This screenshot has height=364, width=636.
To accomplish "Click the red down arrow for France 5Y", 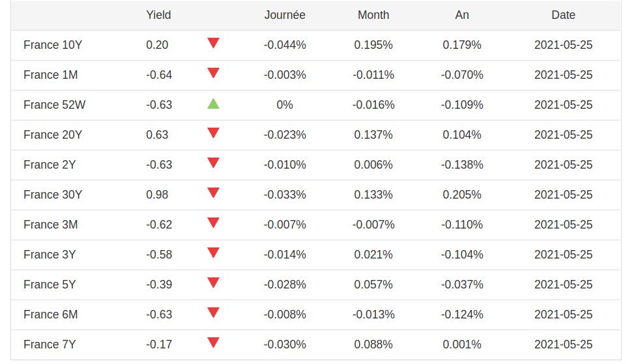I will pos(213,283).
